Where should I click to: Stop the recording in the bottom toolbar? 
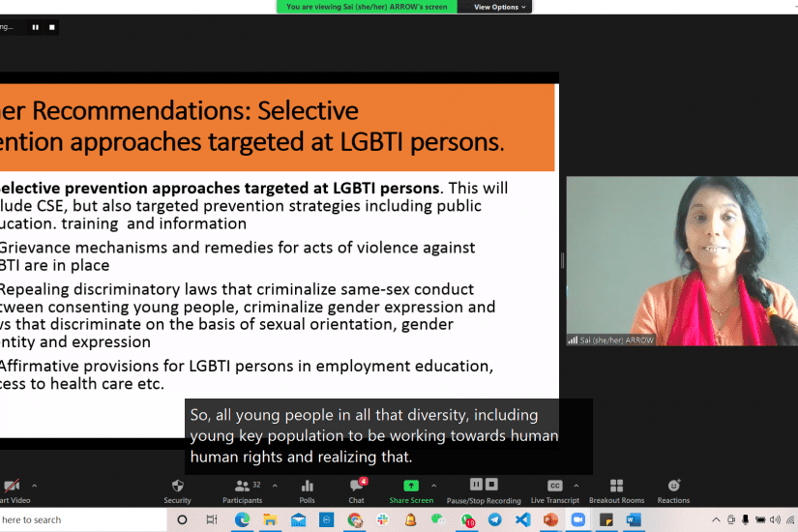491,484
